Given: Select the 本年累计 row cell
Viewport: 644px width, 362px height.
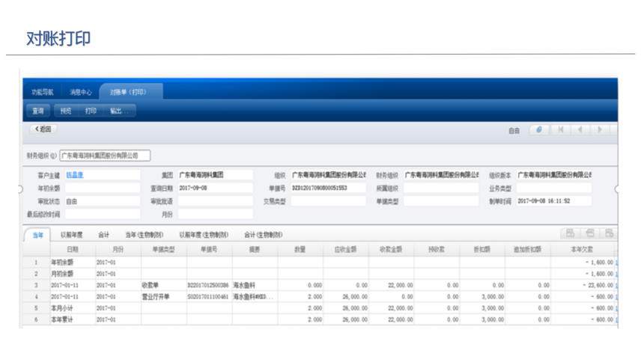Looking at the screenshot, I should pyautogui.click(x=73, y=319).
